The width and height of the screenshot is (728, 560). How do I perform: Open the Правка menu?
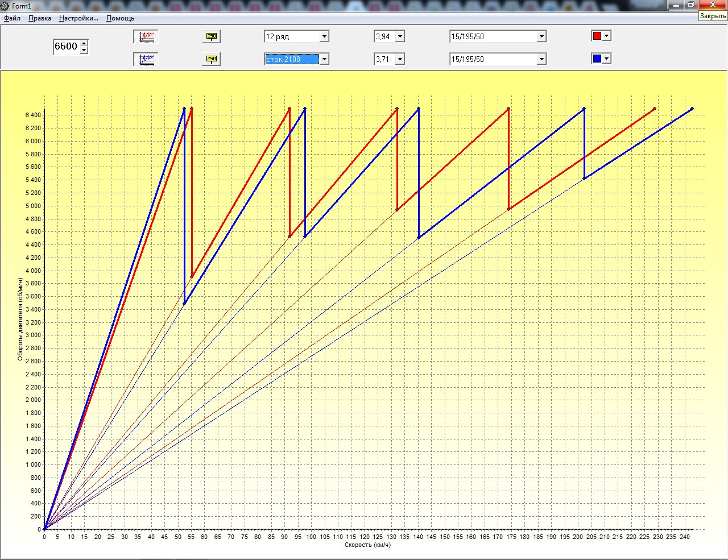[x=40, y=18]
